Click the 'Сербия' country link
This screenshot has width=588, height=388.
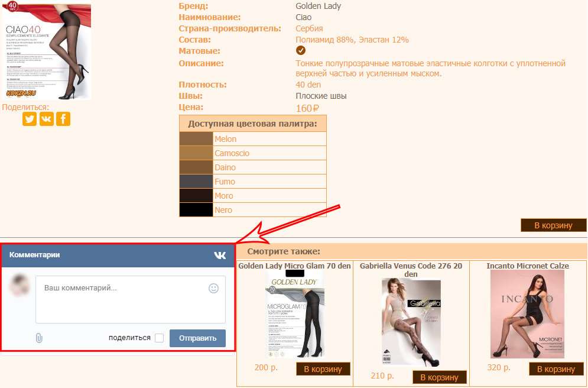coord(309,28)
